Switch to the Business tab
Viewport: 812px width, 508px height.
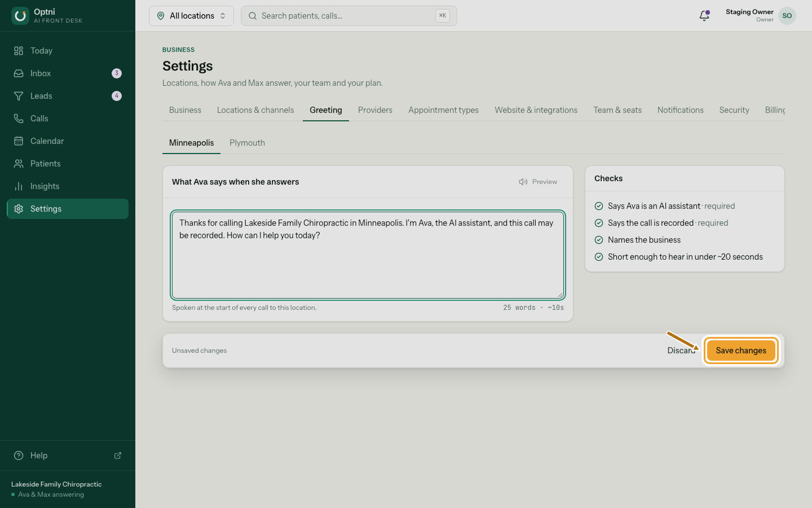click(x=185, y=110)
